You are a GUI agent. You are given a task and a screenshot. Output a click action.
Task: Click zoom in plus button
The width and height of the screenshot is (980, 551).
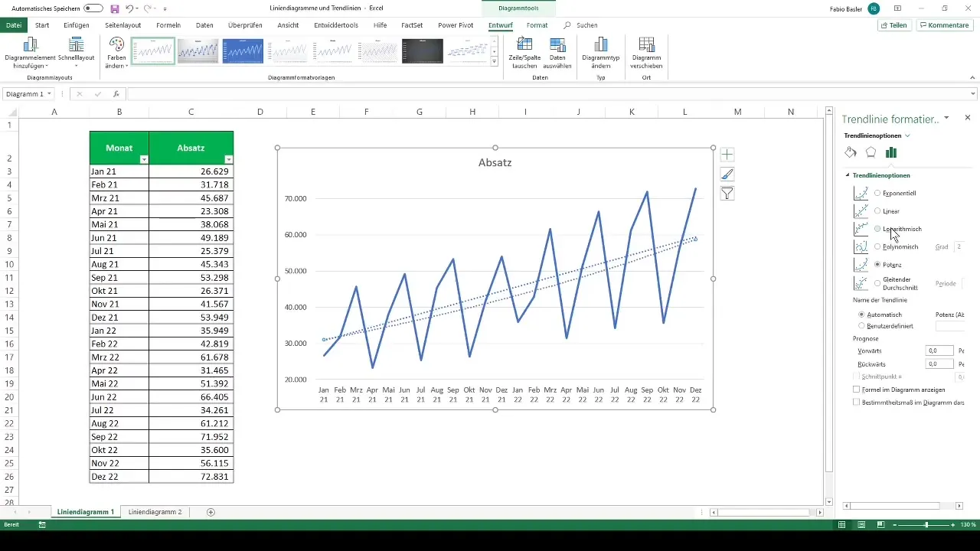coord(953,525)
